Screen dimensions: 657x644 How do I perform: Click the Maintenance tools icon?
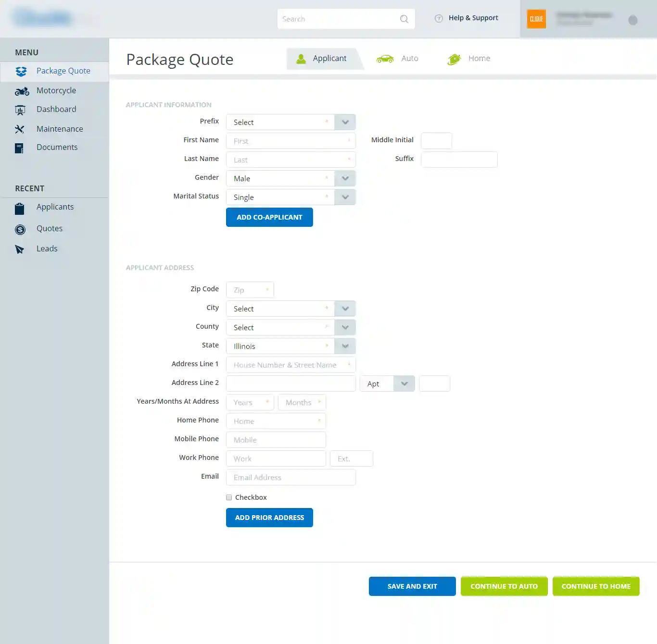(x=20, y=129)
